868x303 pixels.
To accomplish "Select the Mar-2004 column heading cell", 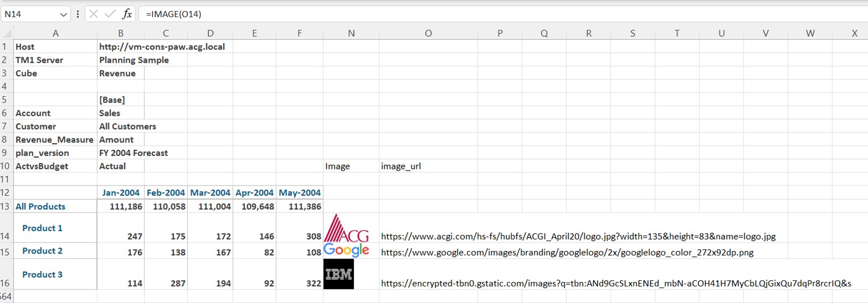I will (210, 193).
